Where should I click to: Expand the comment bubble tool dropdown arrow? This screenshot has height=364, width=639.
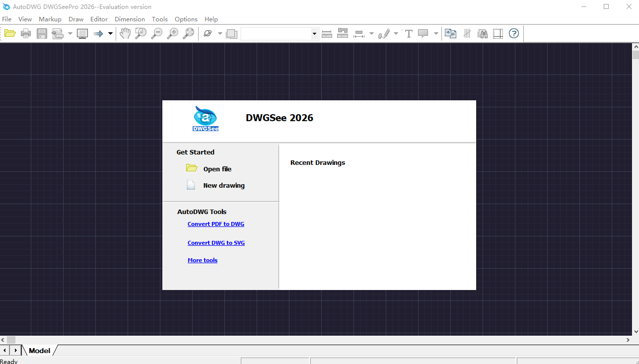click(x=436, y=34)
